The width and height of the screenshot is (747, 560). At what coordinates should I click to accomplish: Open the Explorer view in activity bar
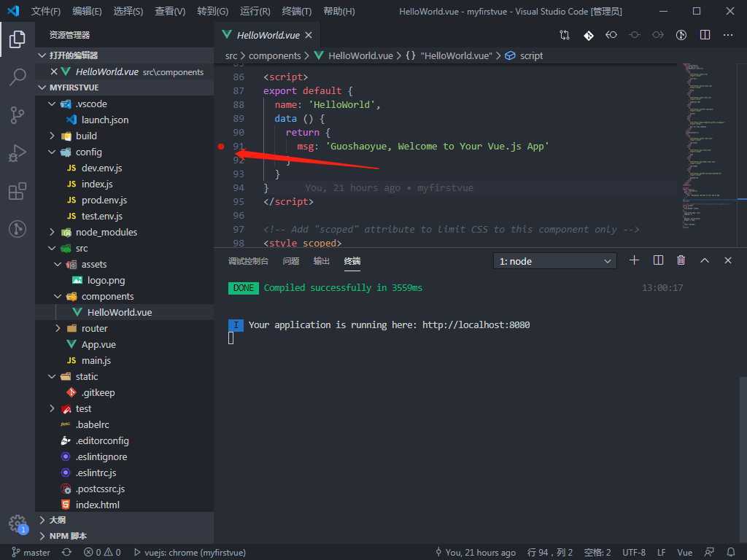[x=18, y=39]
